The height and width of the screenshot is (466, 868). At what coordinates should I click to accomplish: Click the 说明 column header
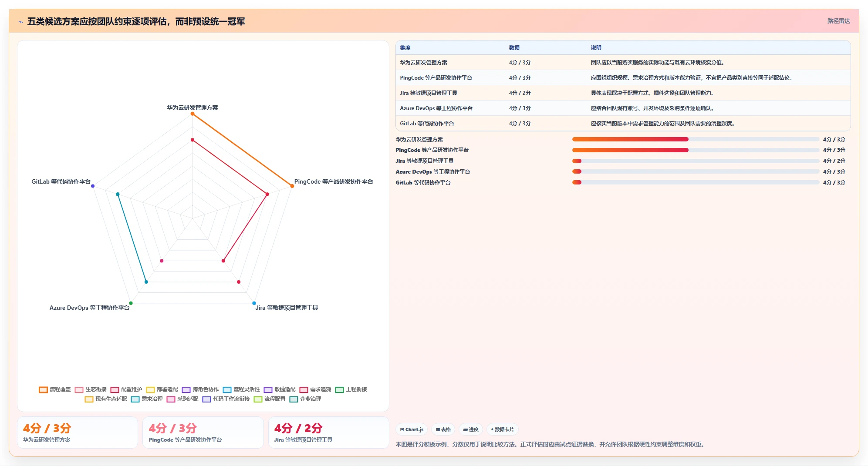(x=596, y=48)
